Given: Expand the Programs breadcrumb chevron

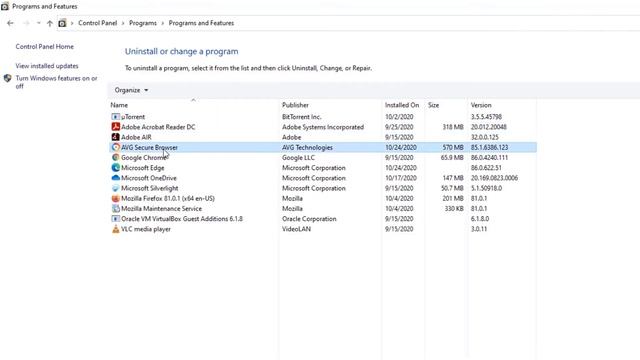Looking at the screenshot, I should (162, 23).
